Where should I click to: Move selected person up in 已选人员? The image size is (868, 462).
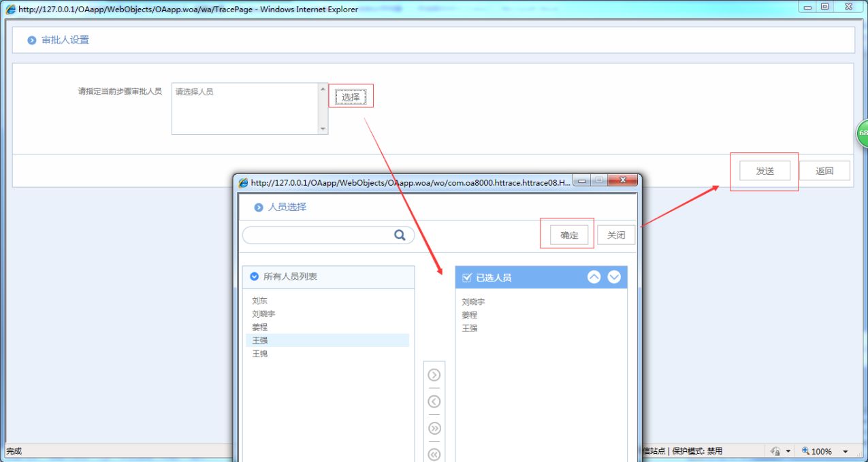pyautogui.click(x=594, y=277)
